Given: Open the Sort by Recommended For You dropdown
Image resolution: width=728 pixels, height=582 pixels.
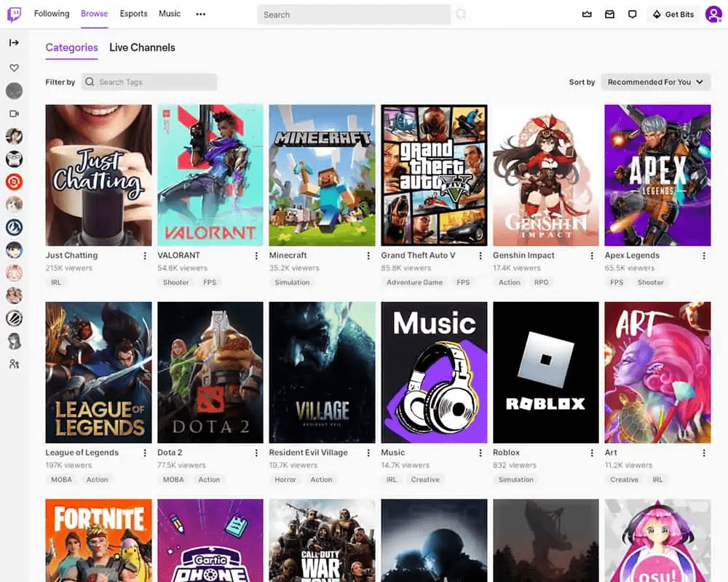Looking at the screenshot, I should (655, 81).
